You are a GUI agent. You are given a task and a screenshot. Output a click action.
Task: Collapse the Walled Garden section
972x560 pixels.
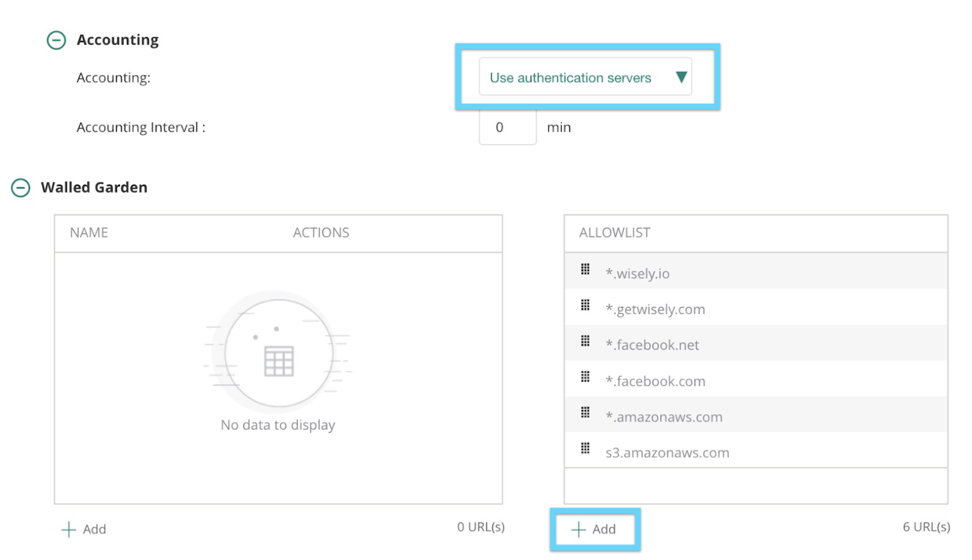point(21,187)
